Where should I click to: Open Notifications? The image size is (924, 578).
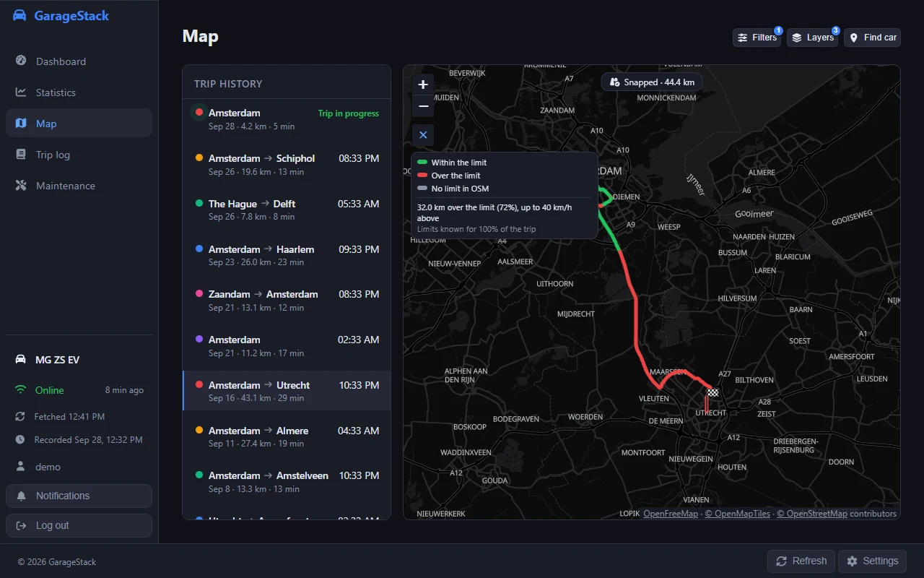pyautogui.click(x=79, y=496)
